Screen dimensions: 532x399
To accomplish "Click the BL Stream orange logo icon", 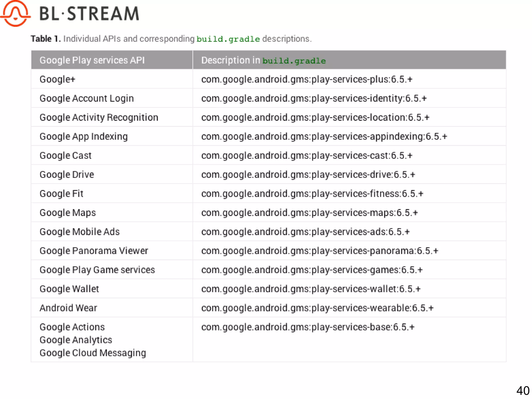I will (16, 14).
